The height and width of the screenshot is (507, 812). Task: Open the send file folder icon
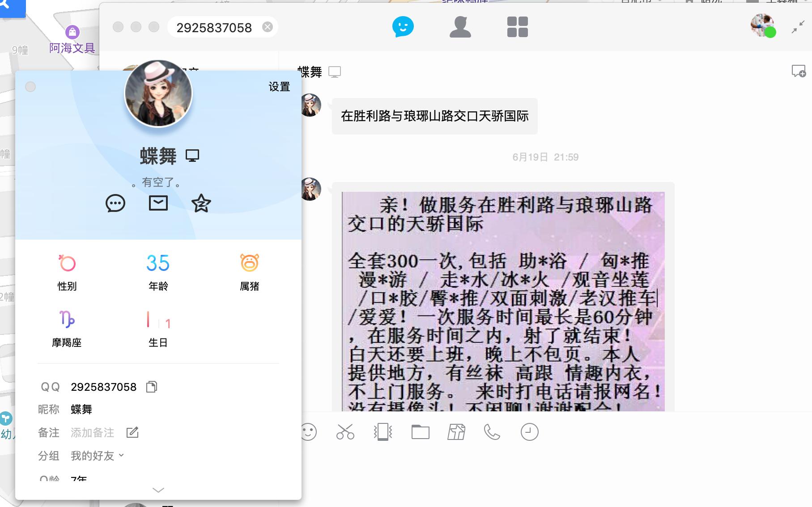[x=420, y=432]
